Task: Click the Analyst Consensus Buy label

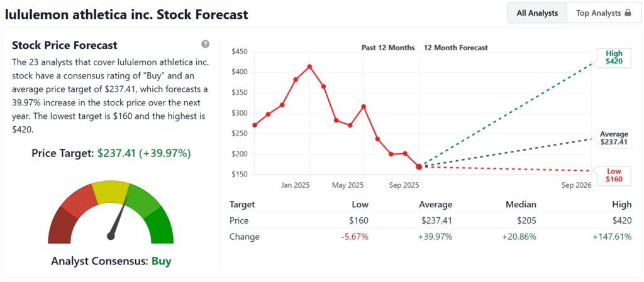Action: click(x=111, y=261)
